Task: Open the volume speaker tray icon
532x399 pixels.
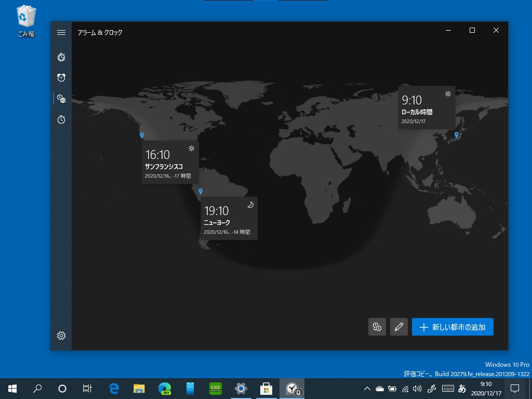Action: click(x=417, y=389)
